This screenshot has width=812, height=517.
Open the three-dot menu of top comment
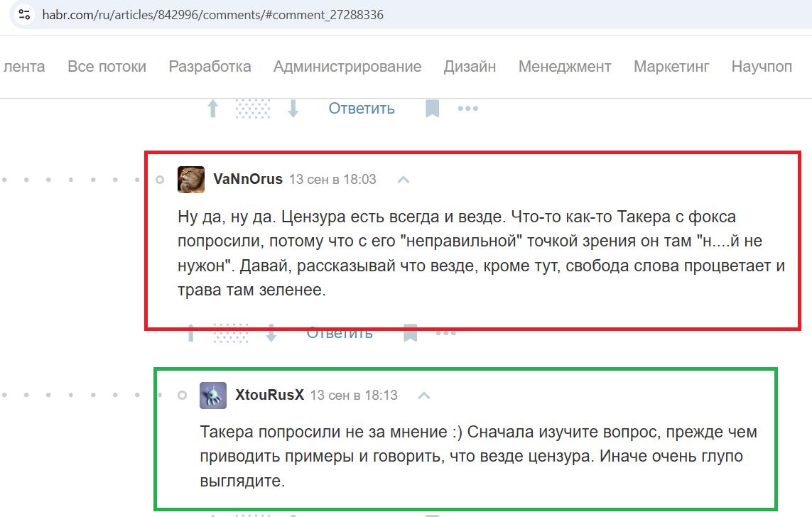pyautogui.click(x=467, y=109)
